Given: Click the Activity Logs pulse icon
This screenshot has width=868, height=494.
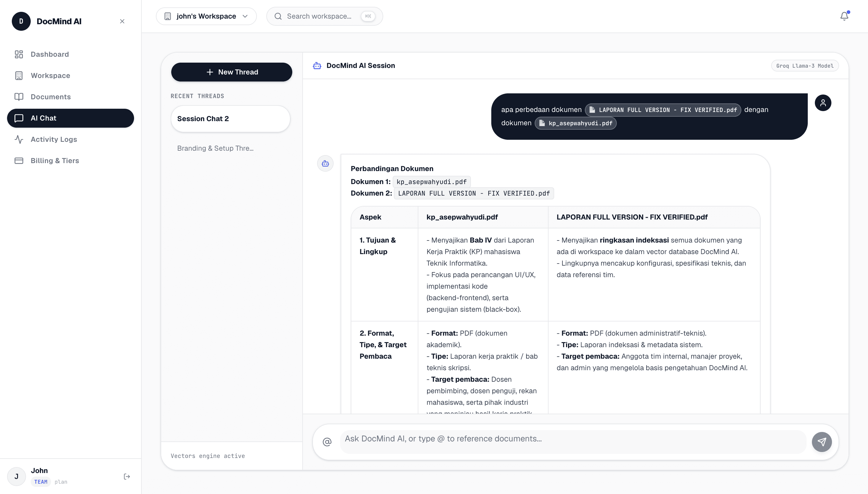Looking at the screenshot, I should pos(19,139).
